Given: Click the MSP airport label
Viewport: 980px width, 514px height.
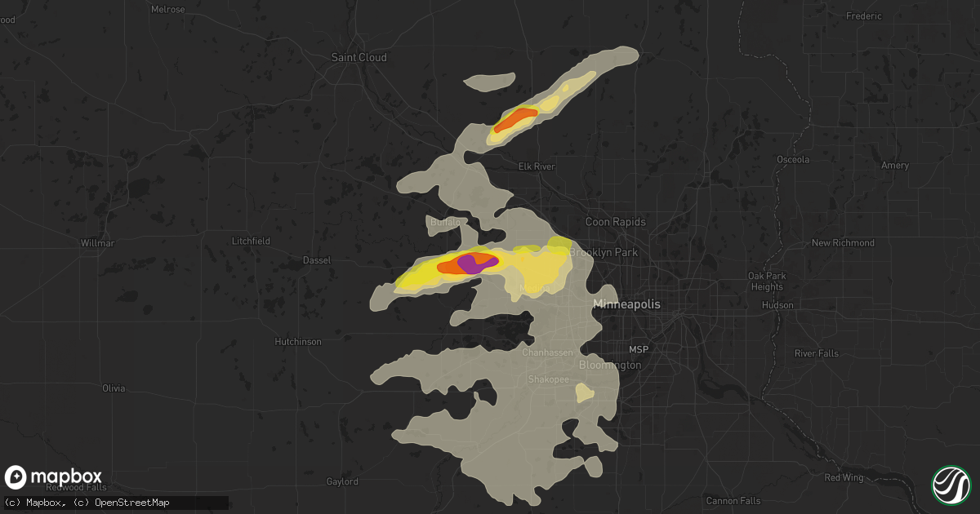Looking at the screenshot, I should click(639, 350).
